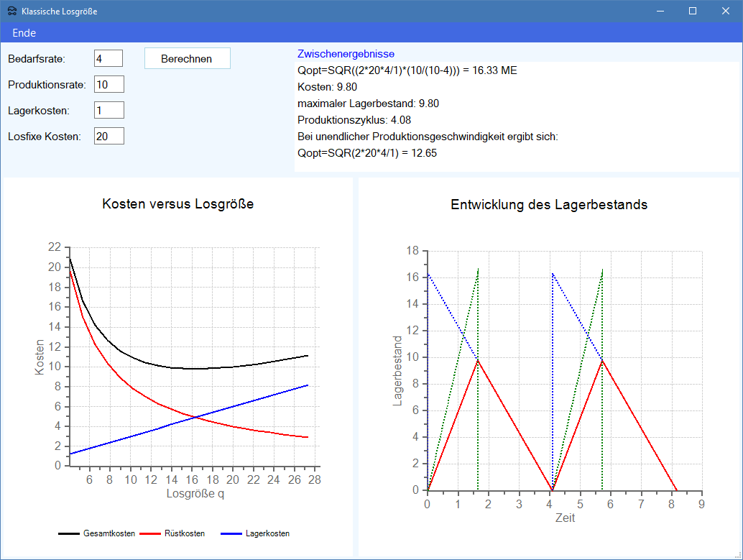The image size is (743, 560).
Task: Click the Losfixe Kosten value field
Action: (x=109, y=136)
